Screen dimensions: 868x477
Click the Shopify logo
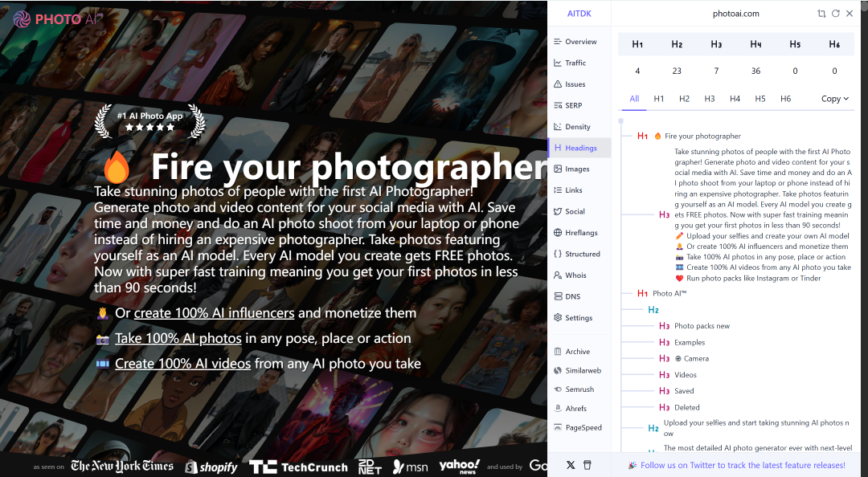click(211, 467)
